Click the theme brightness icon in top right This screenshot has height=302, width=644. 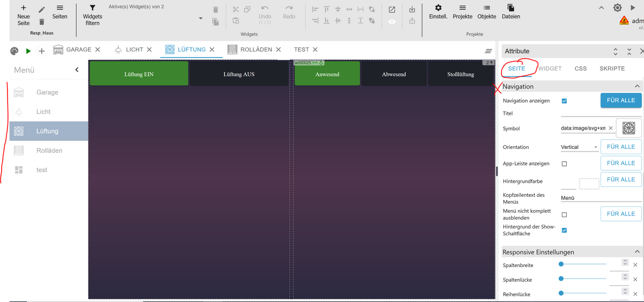[x=618, y=8]
